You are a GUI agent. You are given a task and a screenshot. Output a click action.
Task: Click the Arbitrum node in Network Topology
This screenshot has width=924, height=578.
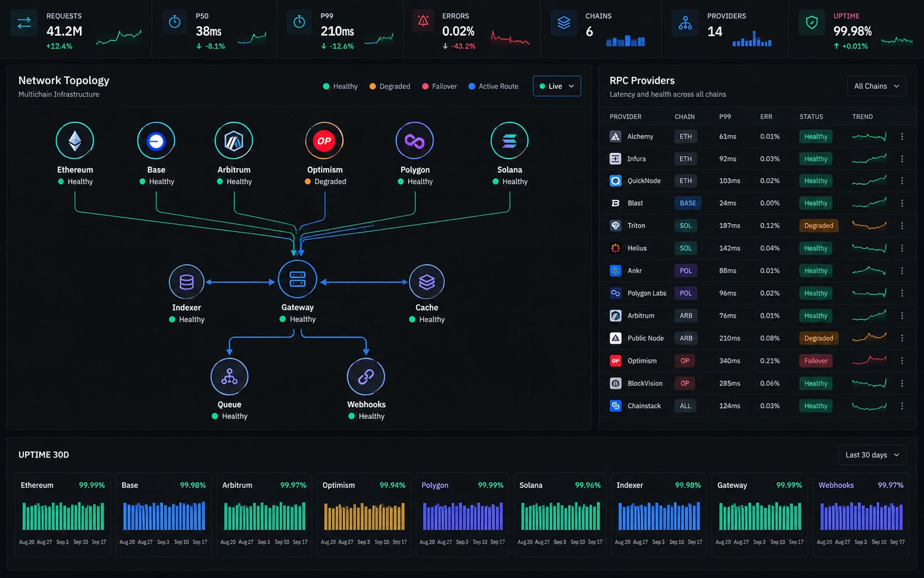point(234,141)
